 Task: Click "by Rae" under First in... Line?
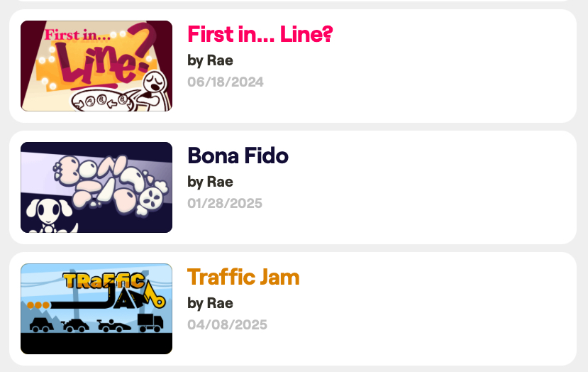click(210, 60)
